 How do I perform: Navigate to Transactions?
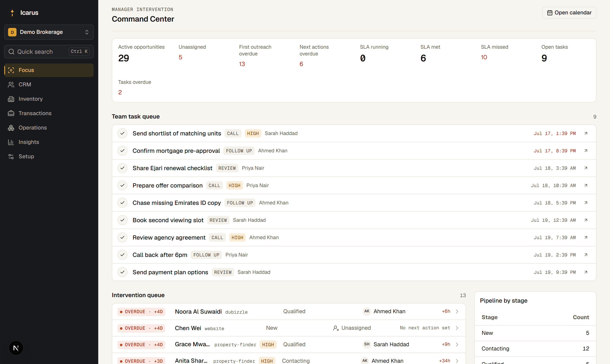point(49,113)
